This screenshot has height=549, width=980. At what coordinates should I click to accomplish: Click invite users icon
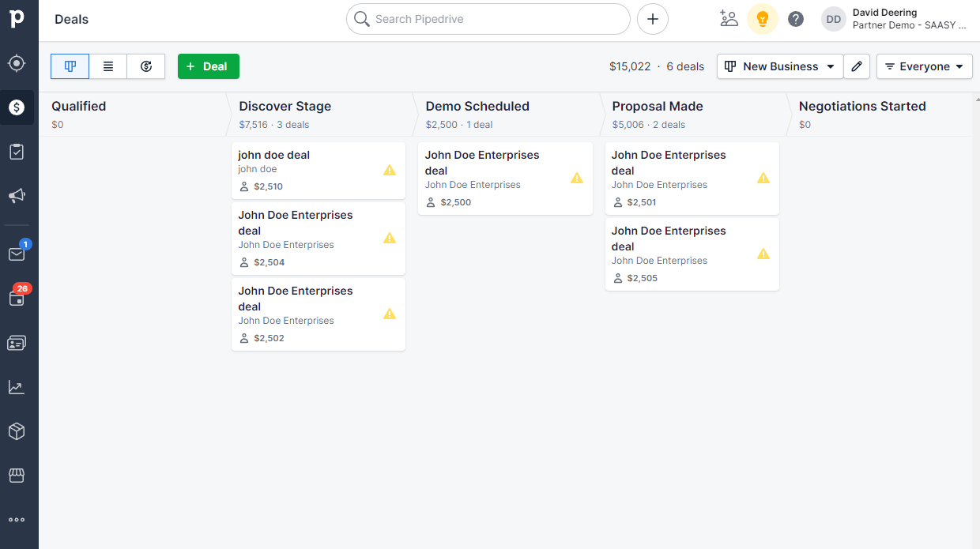point(729,19)
